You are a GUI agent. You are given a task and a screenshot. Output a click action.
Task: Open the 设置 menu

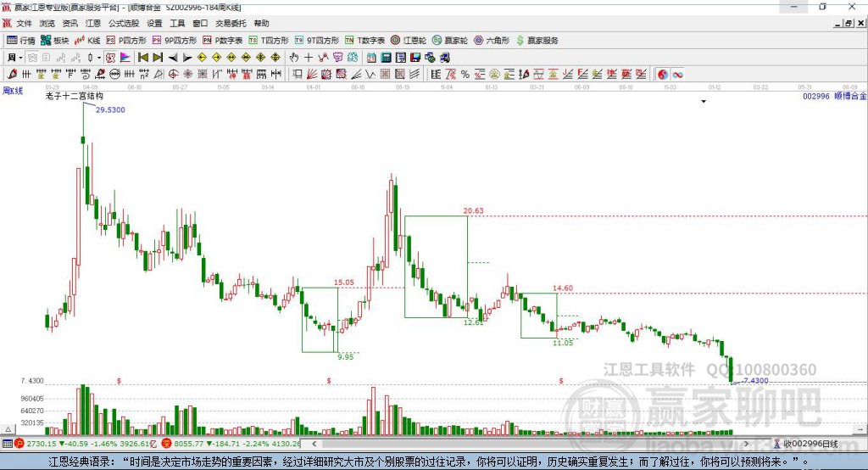click(154, 23)
